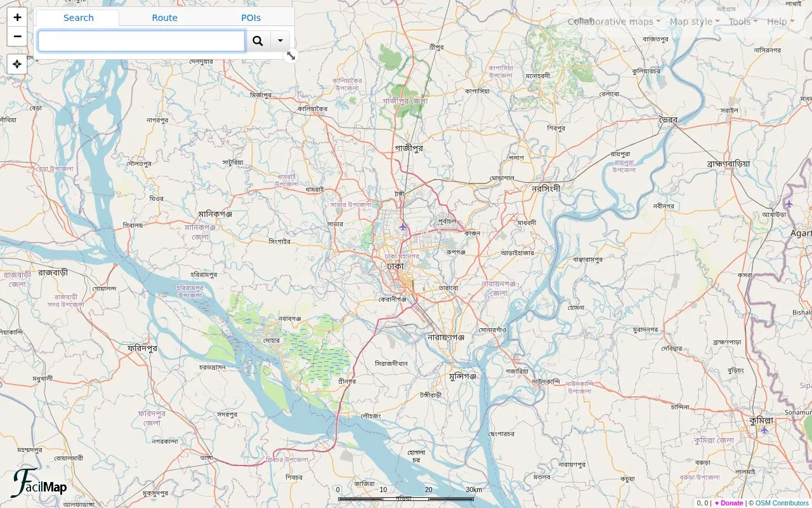Open search options dropdown arrow
This screenshot has width=812, height=508.
pos(280,41)
